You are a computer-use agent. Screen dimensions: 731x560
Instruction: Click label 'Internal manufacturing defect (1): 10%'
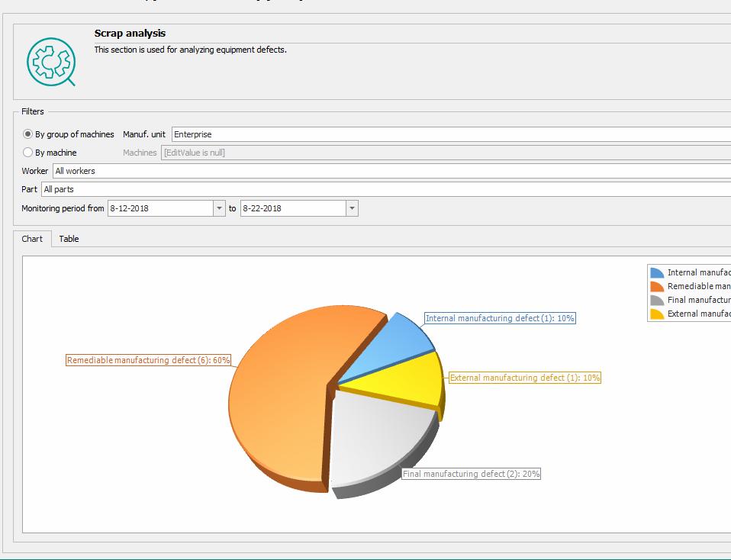click(x=500, y=318)
